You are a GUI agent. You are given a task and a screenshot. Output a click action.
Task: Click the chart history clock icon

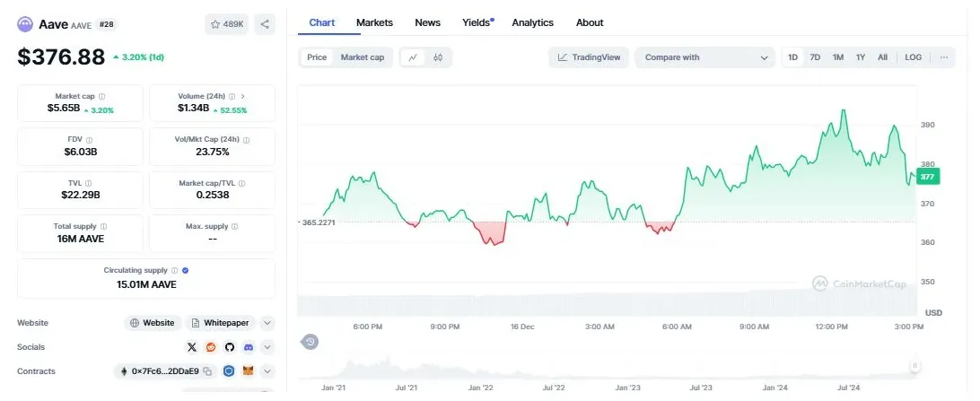click(x=310, y=342)
